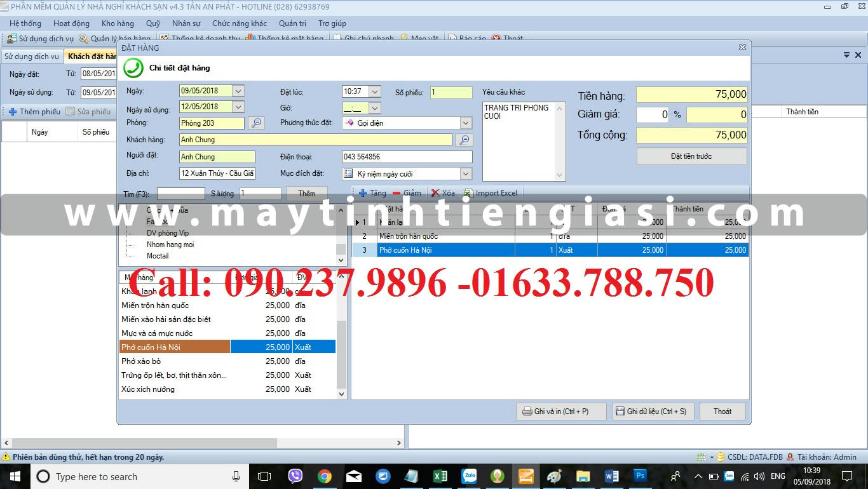
Task: Expand the Giờ time dropdown
Action: tap(375, 108)
